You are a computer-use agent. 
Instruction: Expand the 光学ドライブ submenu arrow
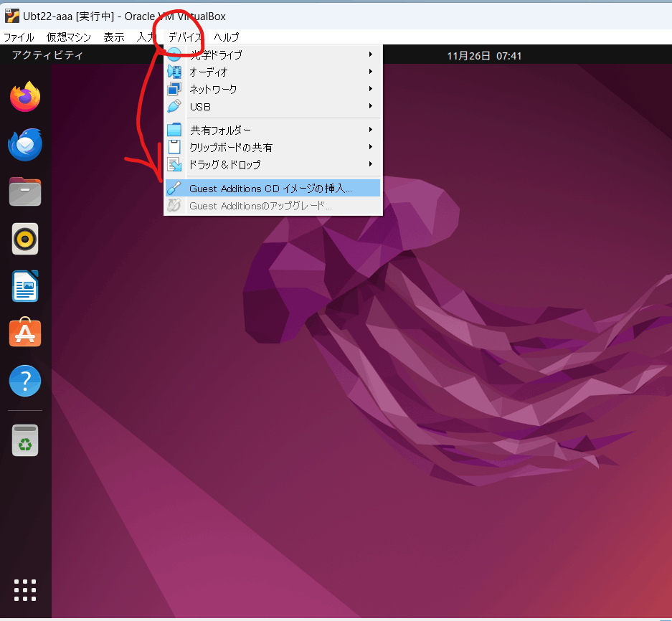pyautogui.click(x=370, y=54)
